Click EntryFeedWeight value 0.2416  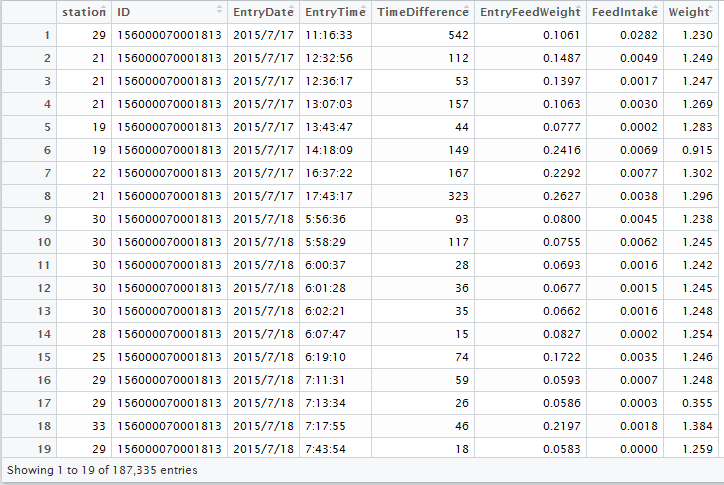(x=561, y=150)
